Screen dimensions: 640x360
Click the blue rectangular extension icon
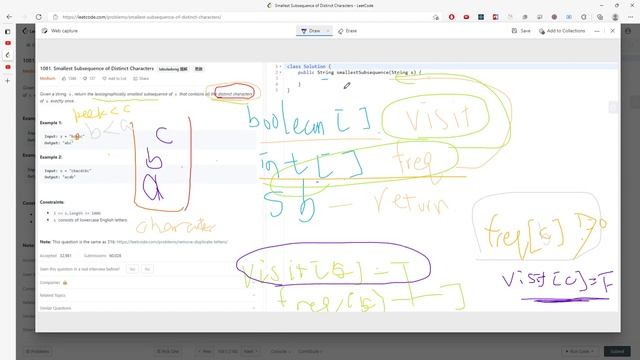[569, 17]
